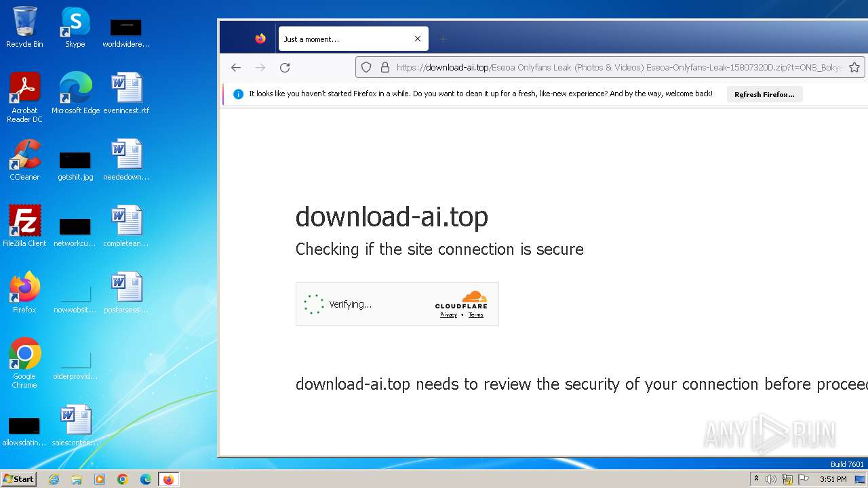Show hidden tray icons arrow
Viewport: 868px width, 488px height.
756,479
